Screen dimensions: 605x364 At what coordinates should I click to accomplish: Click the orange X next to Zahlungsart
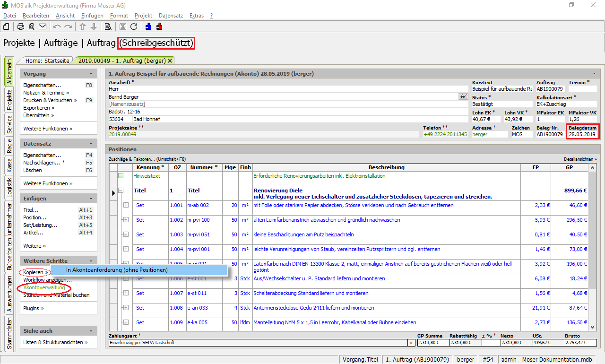click(x=411, y=342)
